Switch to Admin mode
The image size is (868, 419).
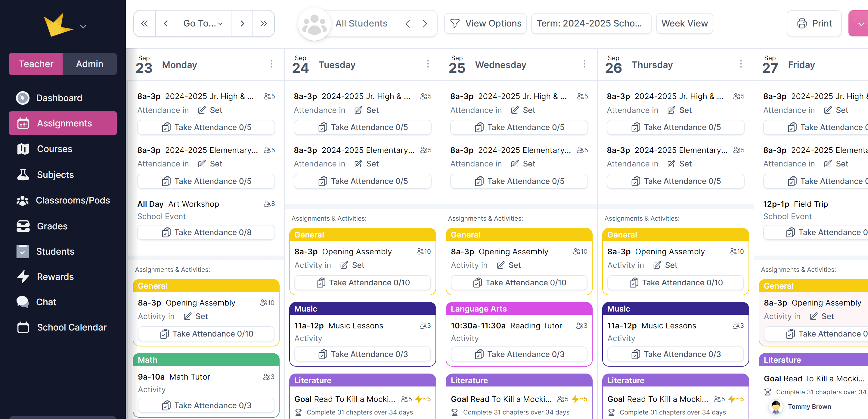pos(89,64)
